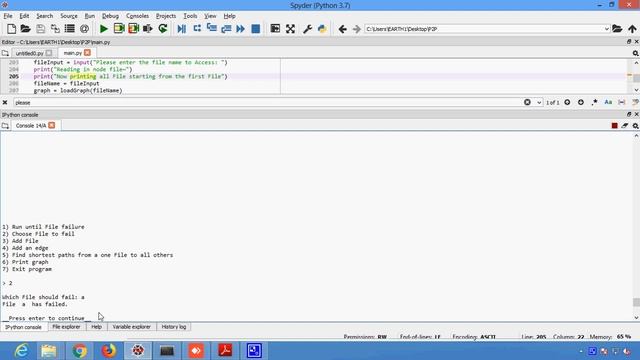Expand the working directory dropdown

(x=607, y=29)
